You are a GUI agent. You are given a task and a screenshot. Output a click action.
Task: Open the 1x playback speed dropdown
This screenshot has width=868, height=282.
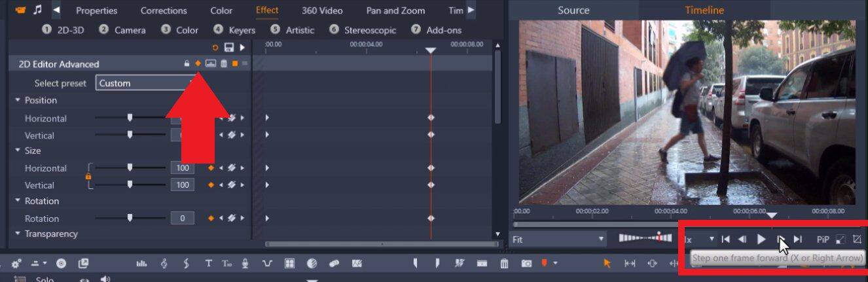point(699,239)
